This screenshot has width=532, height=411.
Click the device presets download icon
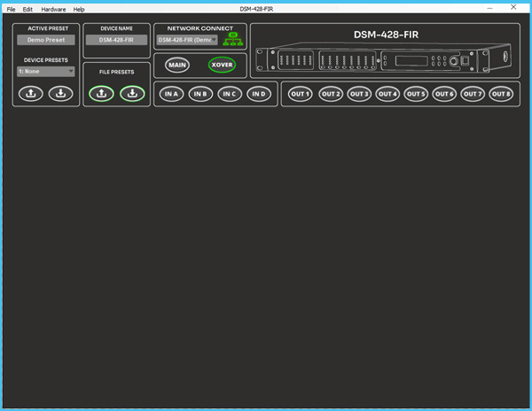(x=60, y=94)
